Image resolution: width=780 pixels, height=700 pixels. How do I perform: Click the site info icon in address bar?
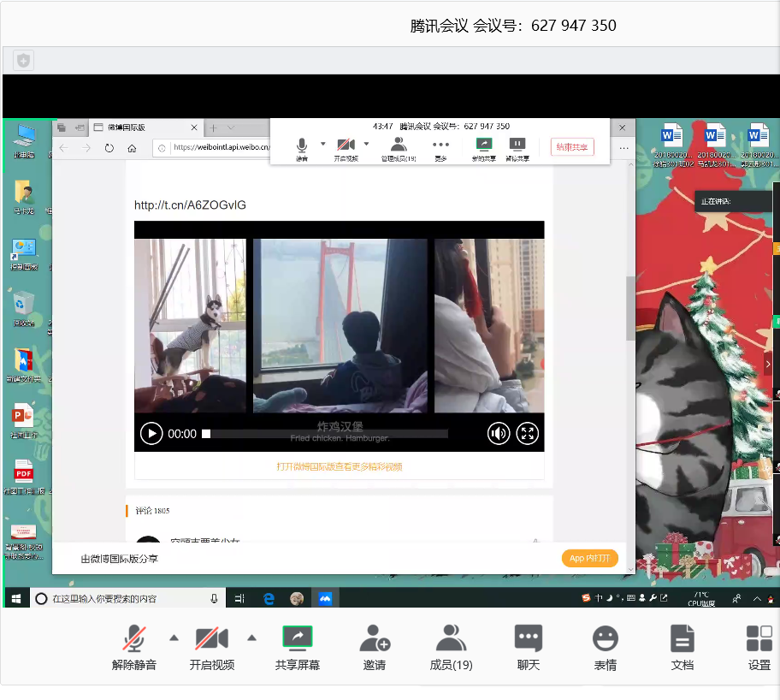click(162, 148)
